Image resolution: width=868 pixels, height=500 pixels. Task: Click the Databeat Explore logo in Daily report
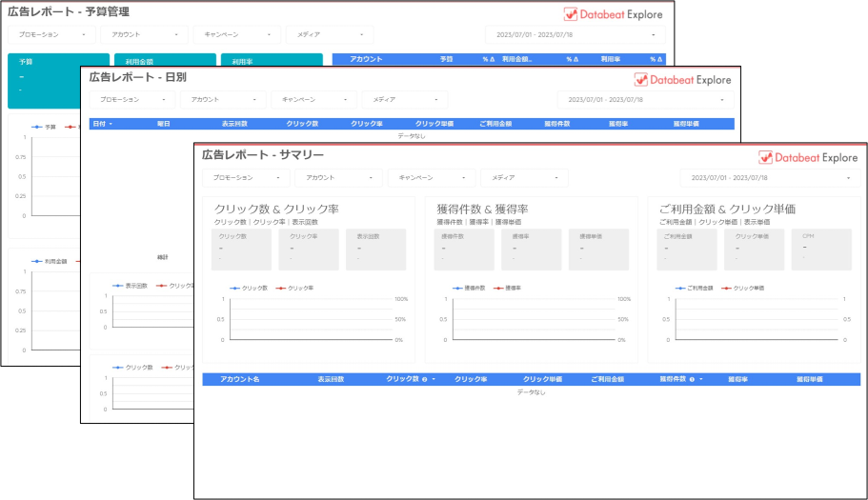click(682, 80)
